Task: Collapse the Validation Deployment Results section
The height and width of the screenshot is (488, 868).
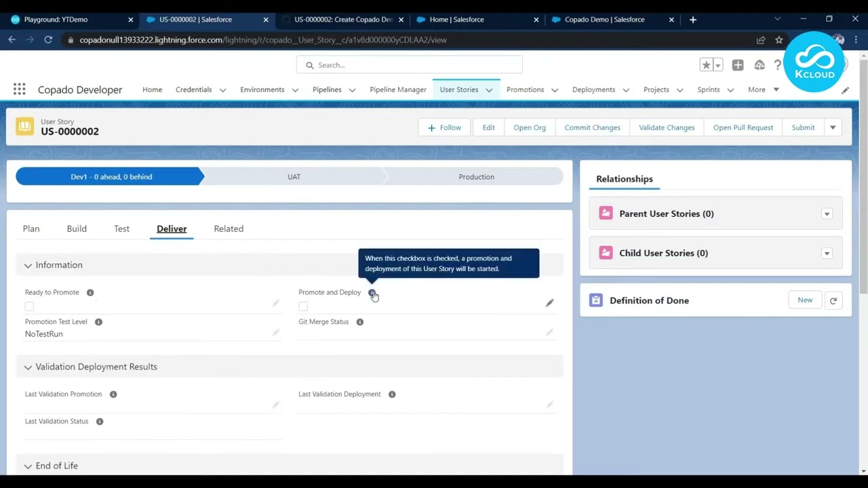Action: pos(91,367)
